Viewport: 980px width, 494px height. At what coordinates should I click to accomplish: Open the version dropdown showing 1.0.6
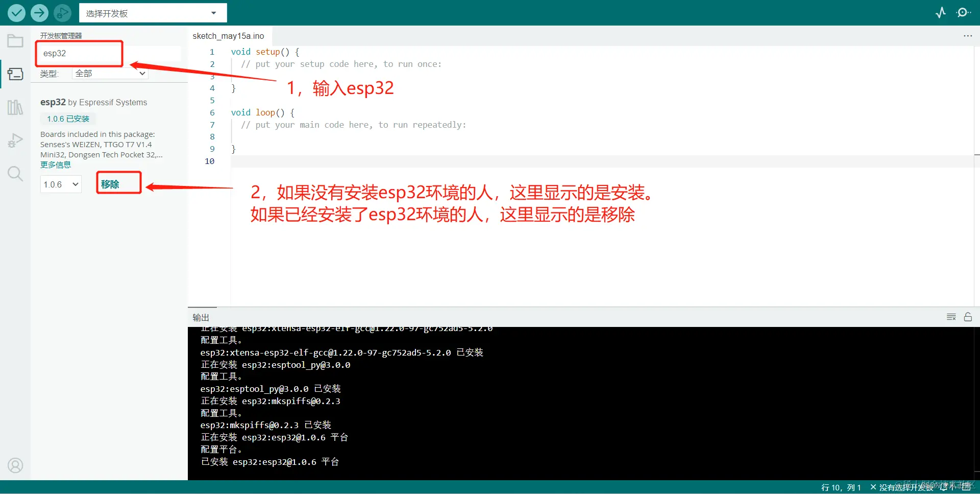[60, 184]
